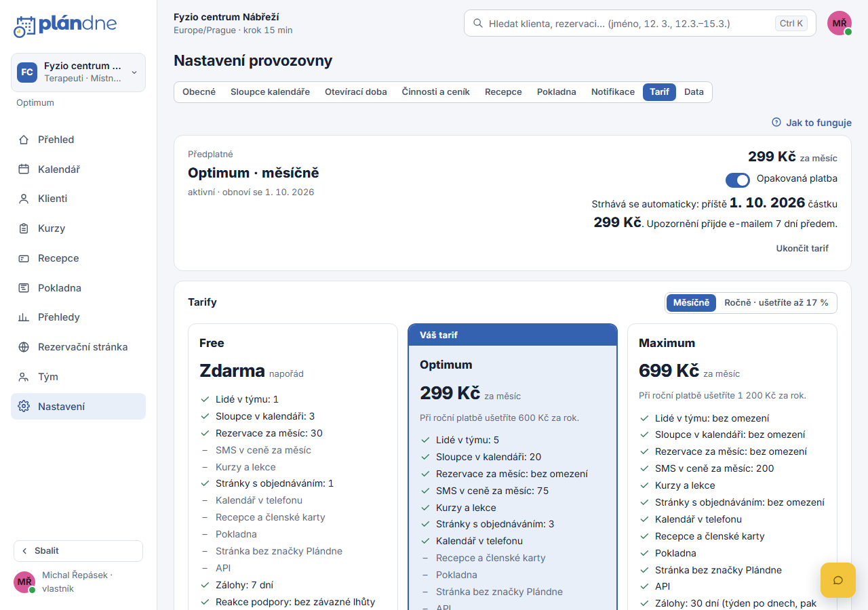The height and width of the screenshot is (610, 868).
Task: Open the Jak to funguje link
Action: 812,123
